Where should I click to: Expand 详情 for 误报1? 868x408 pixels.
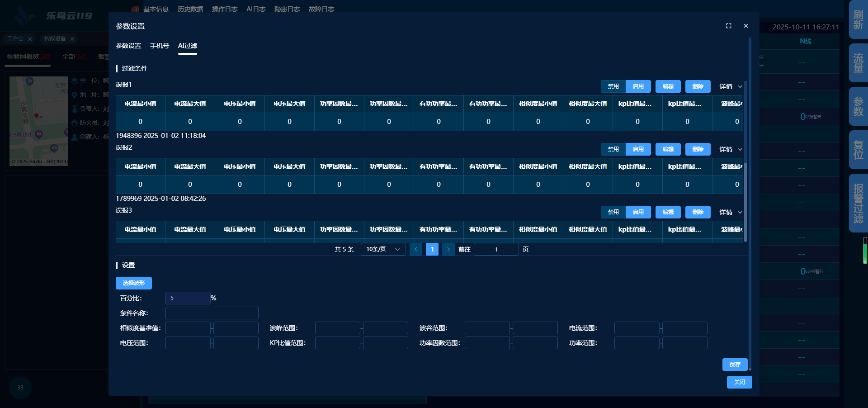[731, 86]
